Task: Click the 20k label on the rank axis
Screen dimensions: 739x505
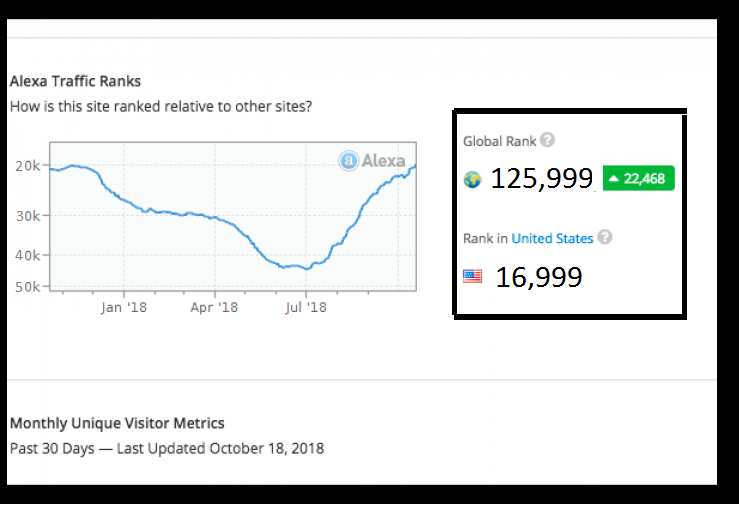Action: point(32,165)
